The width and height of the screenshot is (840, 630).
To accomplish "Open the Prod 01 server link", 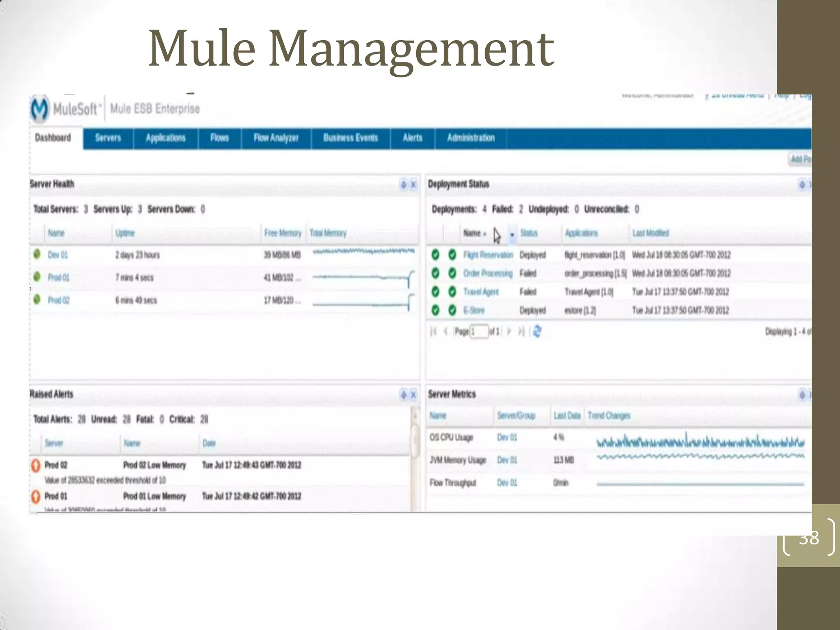I will (59, 278).
